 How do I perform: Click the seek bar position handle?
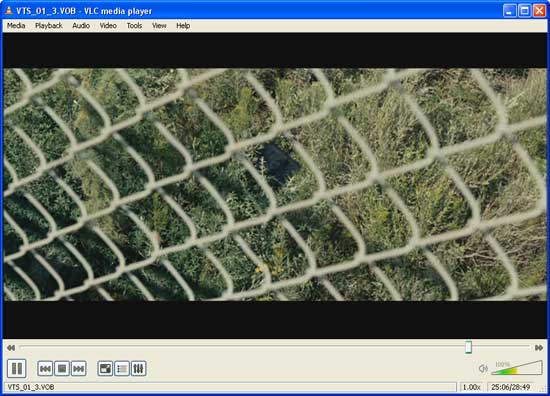pos(468,347)
